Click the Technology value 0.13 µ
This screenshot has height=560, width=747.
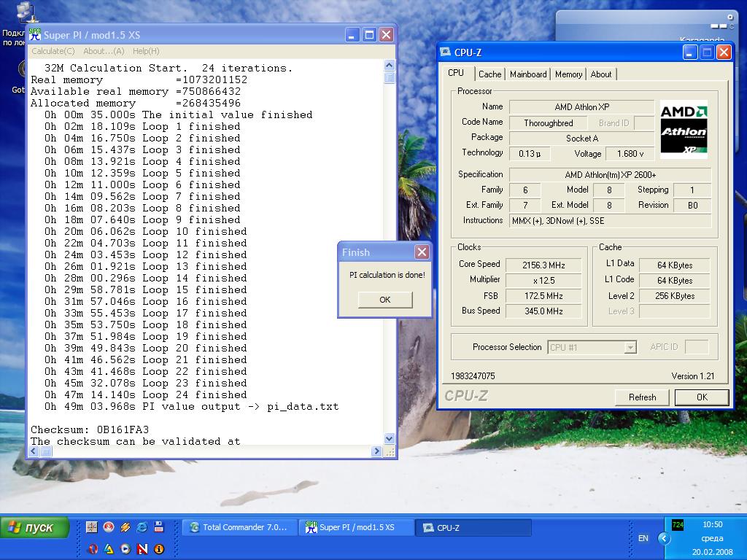530,153
